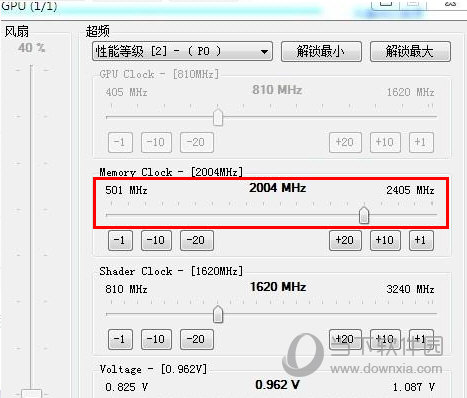Click the GPU Clock slider handle
This screenshot has width=467, height=398.
[218, 117]
